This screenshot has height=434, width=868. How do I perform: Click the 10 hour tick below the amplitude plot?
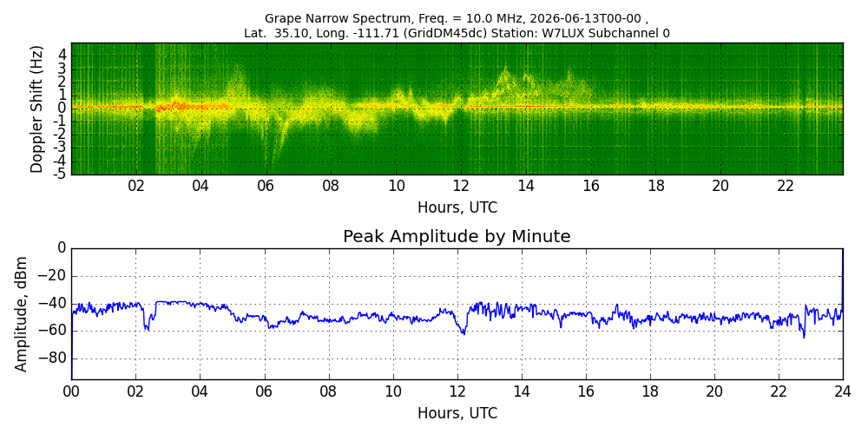(x=393, y=391)
